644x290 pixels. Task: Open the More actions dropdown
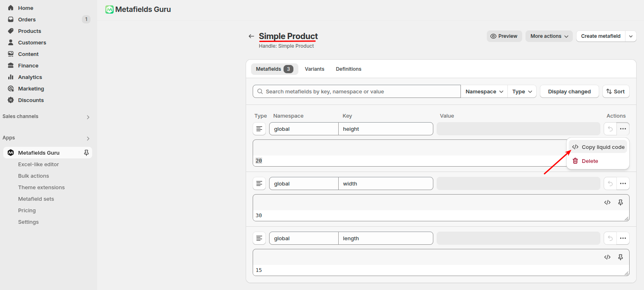[x=549, y=36]
